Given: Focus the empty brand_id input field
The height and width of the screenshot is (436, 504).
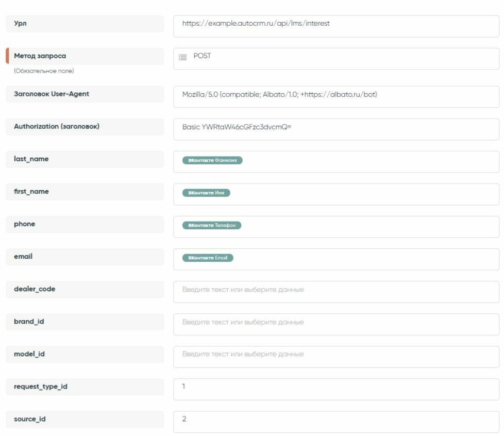Looking at the screenshot, I should pos(336,324).
